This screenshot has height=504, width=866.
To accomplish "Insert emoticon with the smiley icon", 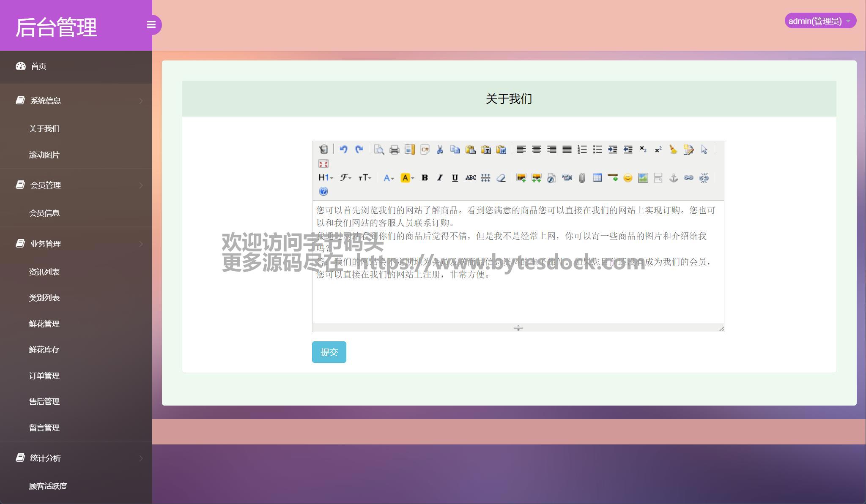I will 628,178.
